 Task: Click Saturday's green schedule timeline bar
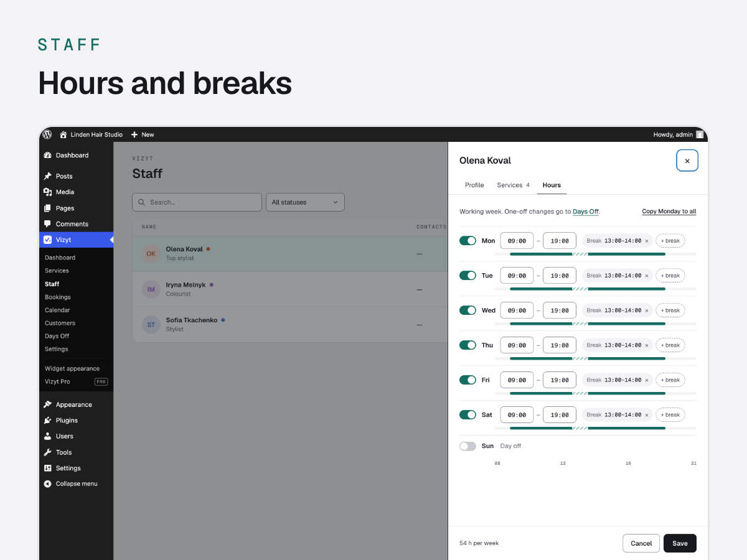point(588,428)
